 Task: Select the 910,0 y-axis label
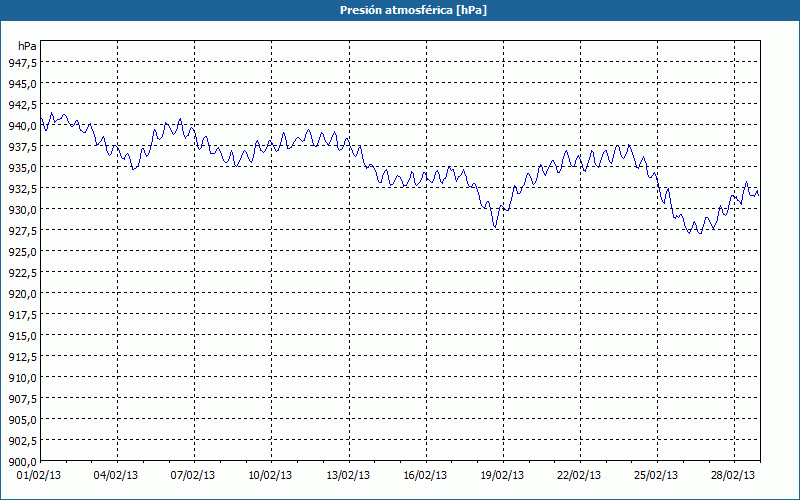pyautogui.click(x=22, y=377)
